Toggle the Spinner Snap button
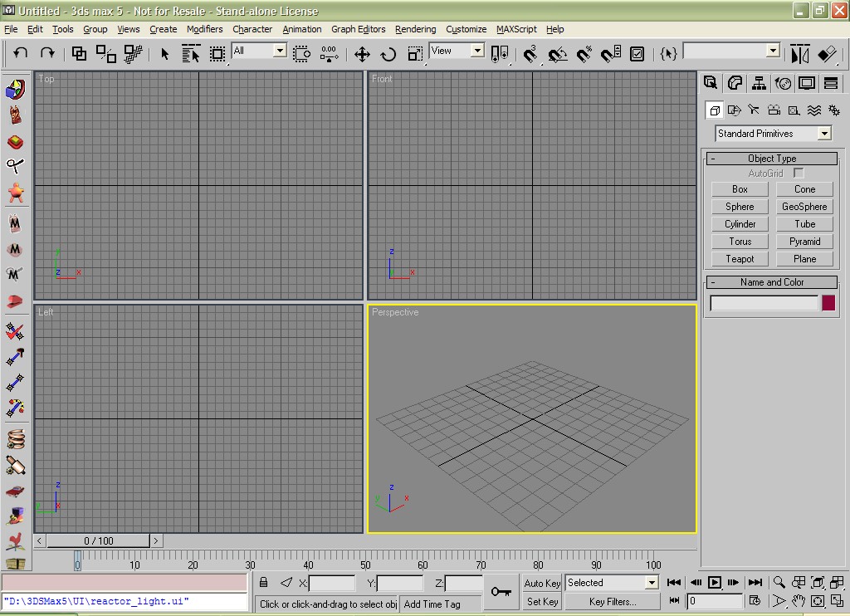850x616 pixels. (611, 54)
